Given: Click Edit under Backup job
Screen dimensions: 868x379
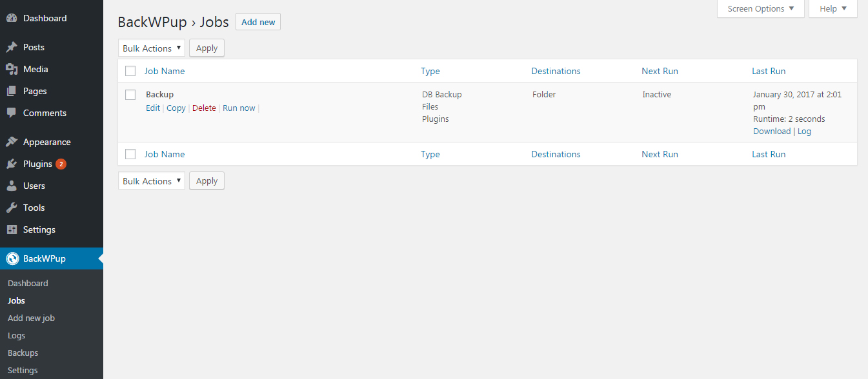Looking at the screenshot, I should 153,108.
